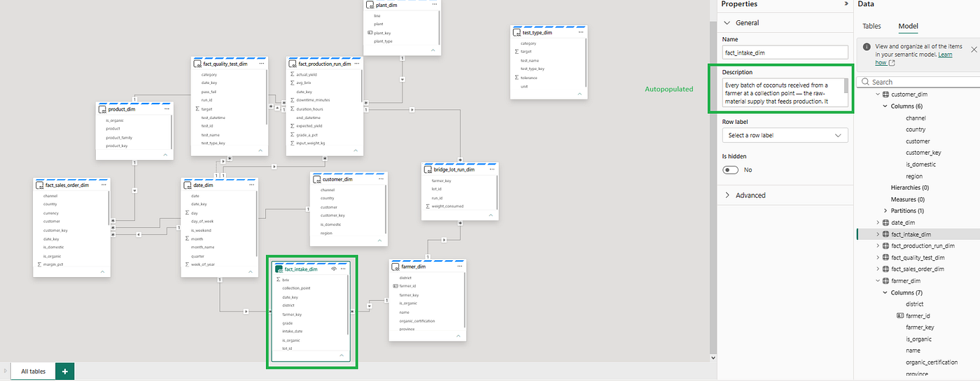Collapse the customer_dim card with bottom chevron
The height and width of the screenshot is (382, 980).
pyautogui.click(x=379, y=239)
